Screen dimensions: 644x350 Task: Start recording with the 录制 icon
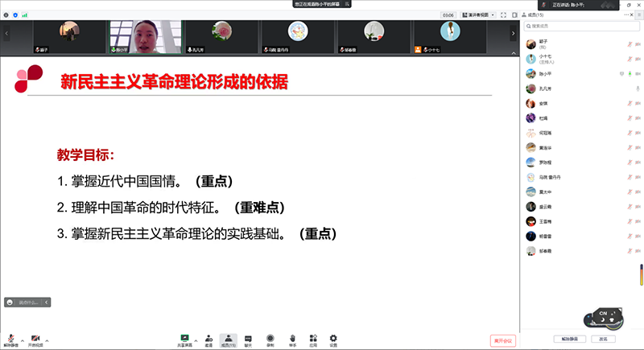(270, 337)
